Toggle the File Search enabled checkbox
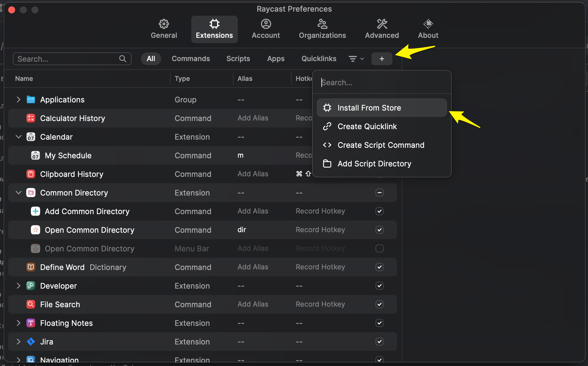The height and width of the screenshot is (366, 588). click(x=379, y=304)
